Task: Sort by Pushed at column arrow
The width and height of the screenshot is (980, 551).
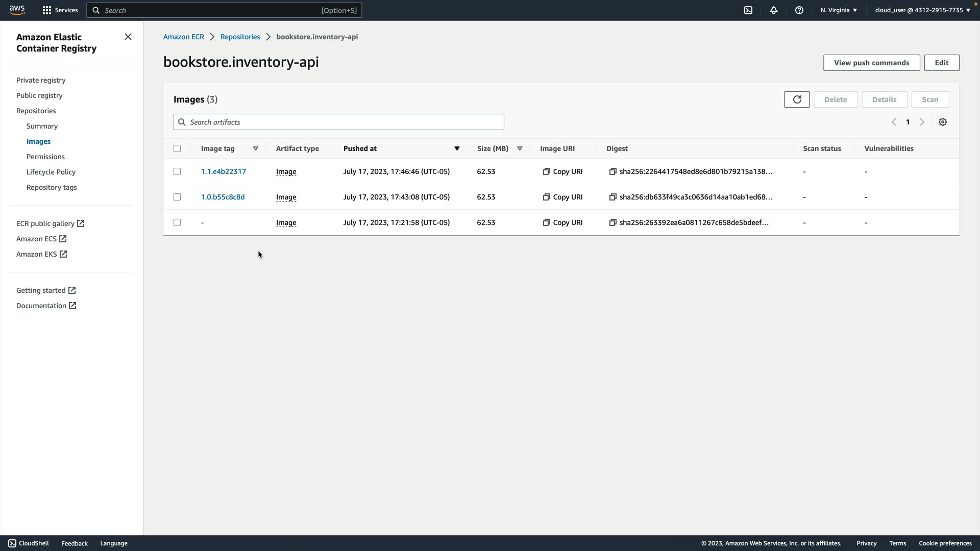Action: (x=457, y=148)
